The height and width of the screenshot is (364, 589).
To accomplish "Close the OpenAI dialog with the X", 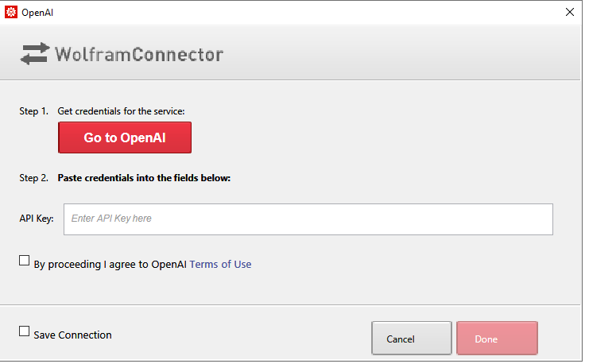I will pos(569,13).
